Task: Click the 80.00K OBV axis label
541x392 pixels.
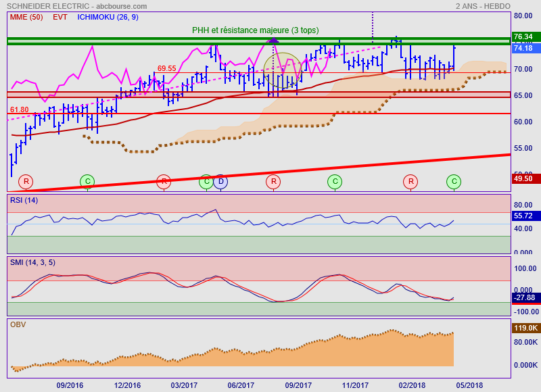Action: click(x=525, y=342)
